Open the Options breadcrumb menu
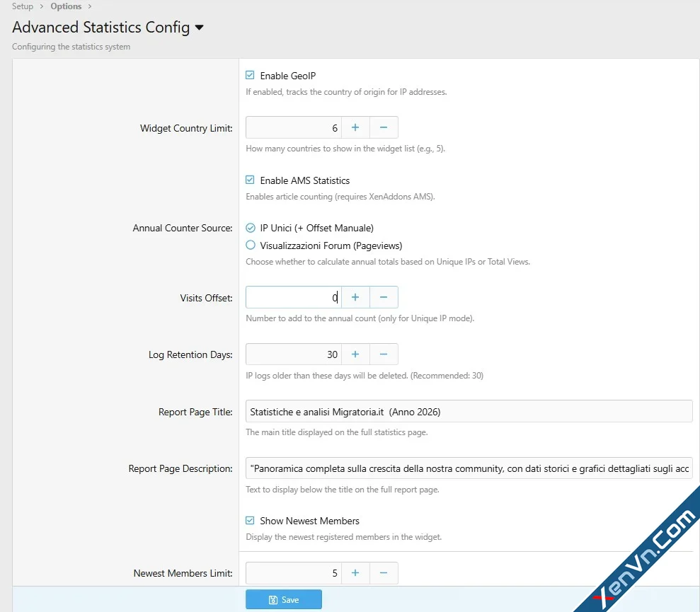Screen dimensions: 700x612 point(65,6)
